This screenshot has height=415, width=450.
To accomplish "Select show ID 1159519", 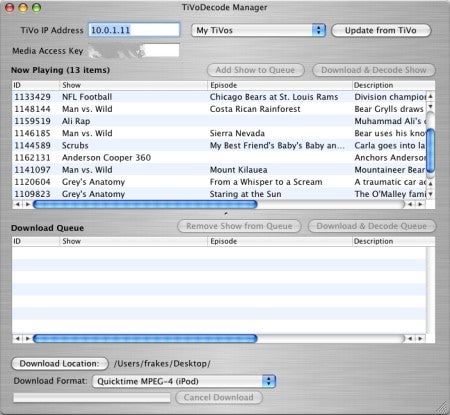I will tap(32, 121).
